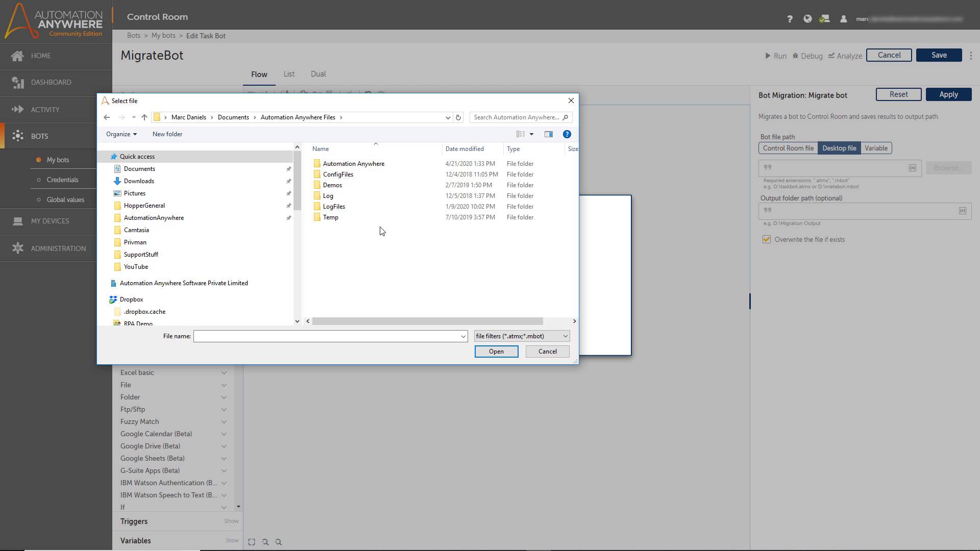980x551 pixels.
Task: Insert variable icon in Bot file path field
Action: [913, 168]
